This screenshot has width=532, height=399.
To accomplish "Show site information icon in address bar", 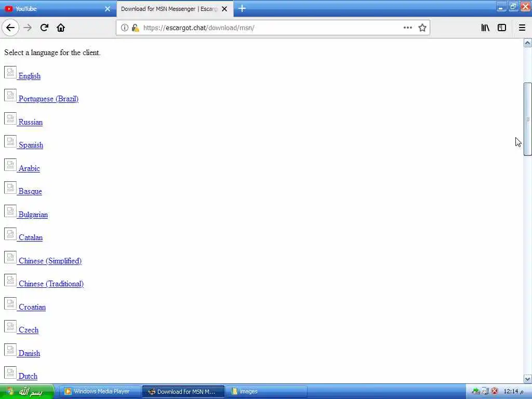I will [125, 28].
